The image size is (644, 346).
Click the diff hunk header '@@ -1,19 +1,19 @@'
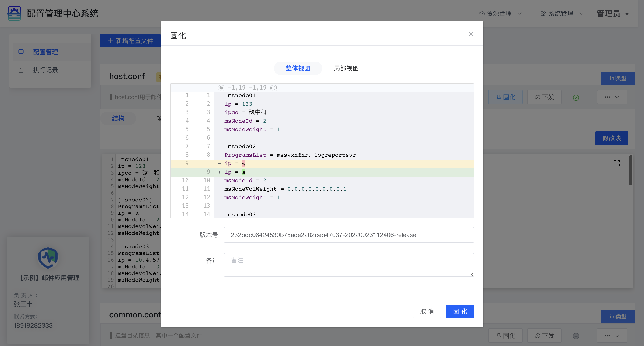[247, 88]
